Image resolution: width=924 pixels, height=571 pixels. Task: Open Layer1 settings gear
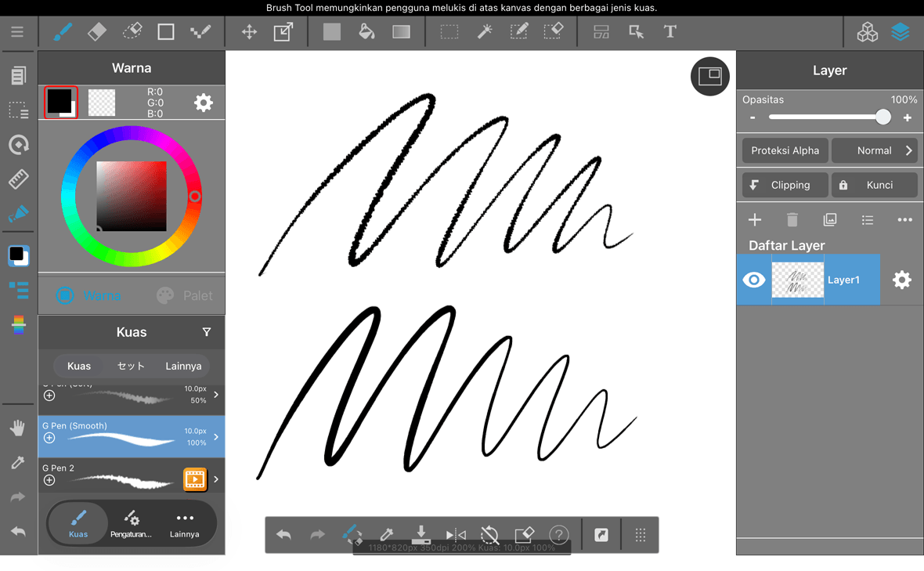(x=901, y=280)
